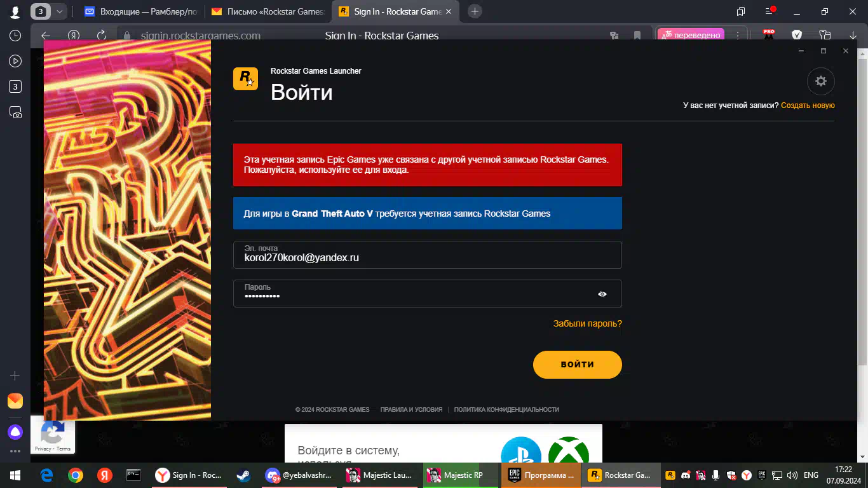Image resolution: width=868 pixels, height=488 pixels.
Task: Open Yandex Mail icon in sidebar
Action: pyautogui.click(x=15, y=401)
